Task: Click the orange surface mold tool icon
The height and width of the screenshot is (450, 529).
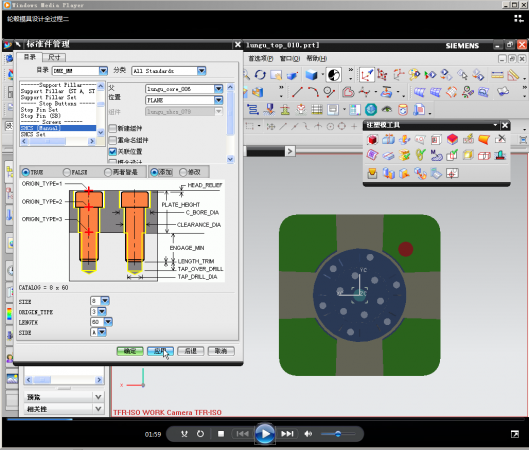Action: point(484,139)
